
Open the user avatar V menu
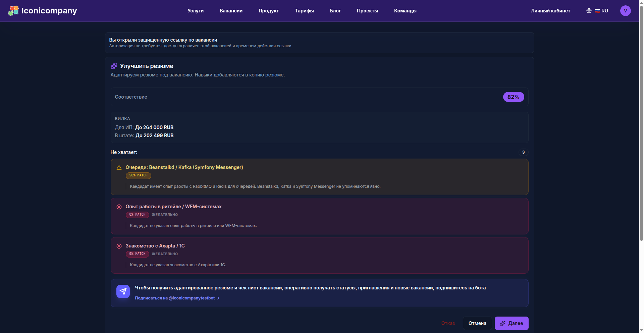pos(626,11)
